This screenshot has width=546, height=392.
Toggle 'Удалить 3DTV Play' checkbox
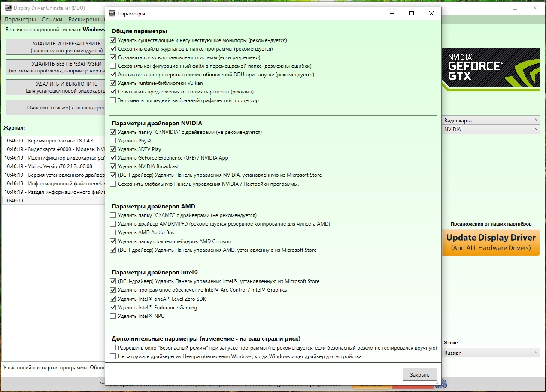click(113, 149)
